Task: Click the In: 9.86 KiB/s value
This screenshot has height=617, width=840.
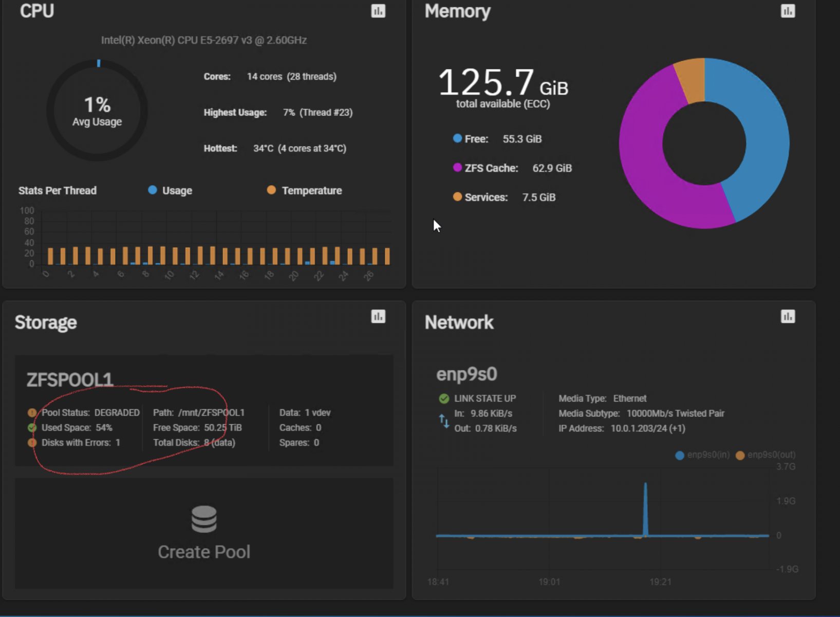Action: click(483, 413)
